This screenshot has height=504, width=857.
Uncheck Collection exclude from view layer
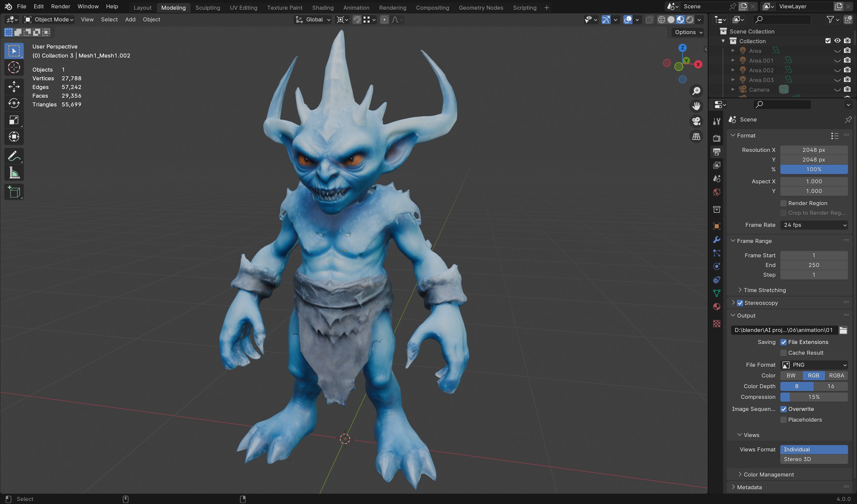point(828,41)
